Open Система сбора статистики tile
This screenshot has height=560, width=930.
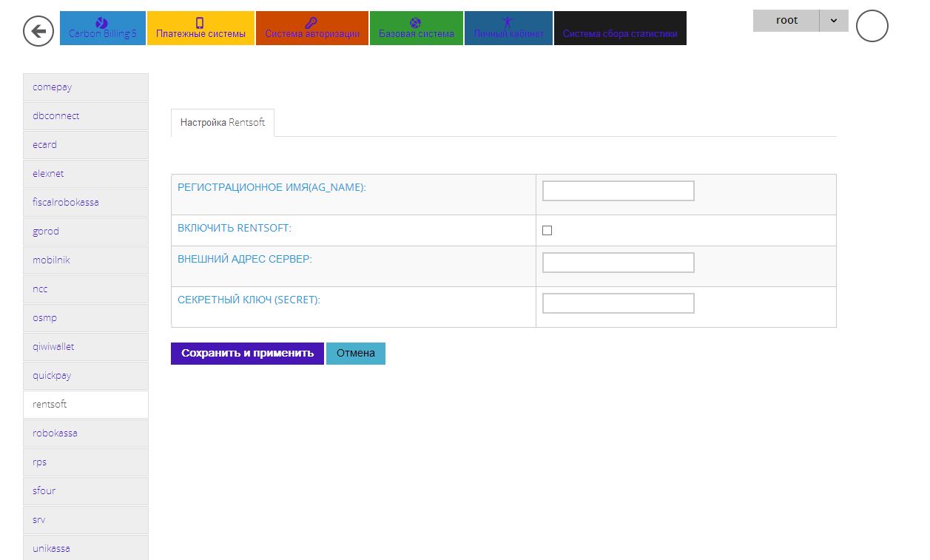pyautogui.click(x=619, y=28)
